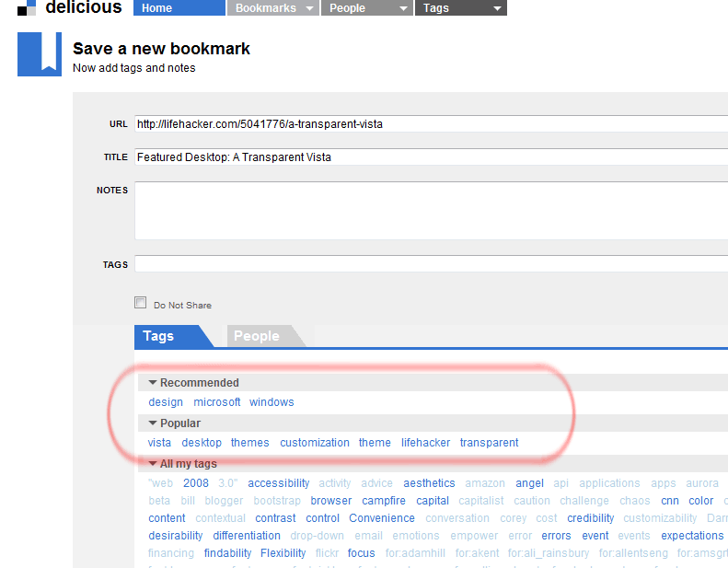Open the People menu dropdown arrow
Viewport: 728px width, 568px height.
pyautogui.click(x=402, y=8)
